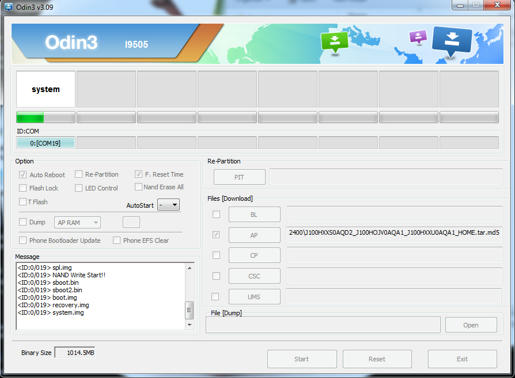This screenshot has width=515, height=378.
Task: Click the AP file button
Action: click(x=254, y=235)
